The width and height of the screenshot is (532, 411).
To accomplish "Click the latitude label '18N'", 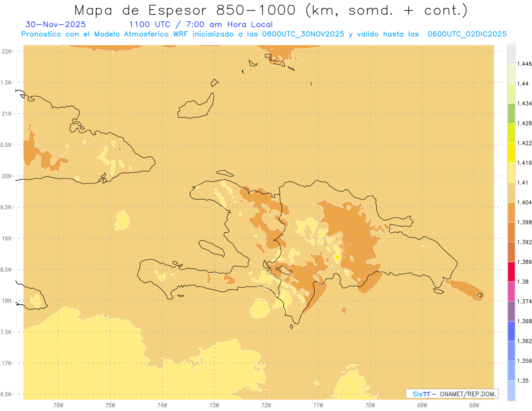I will pos(7,301).
